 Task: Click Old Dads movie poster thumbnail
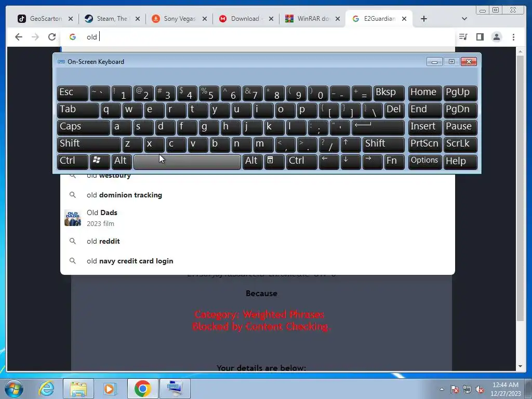[73, 218]
